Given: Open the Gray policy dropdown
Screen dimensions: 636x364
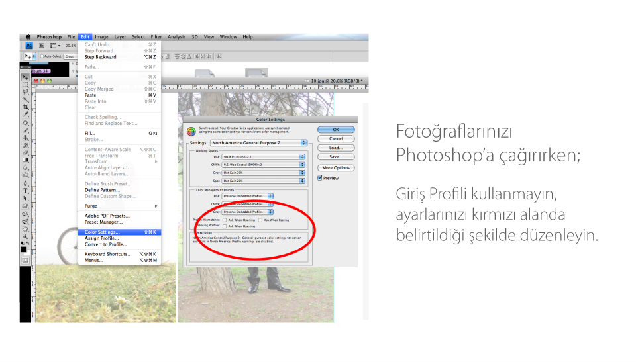Looking at the screenshot, I should tap(247, 212).
